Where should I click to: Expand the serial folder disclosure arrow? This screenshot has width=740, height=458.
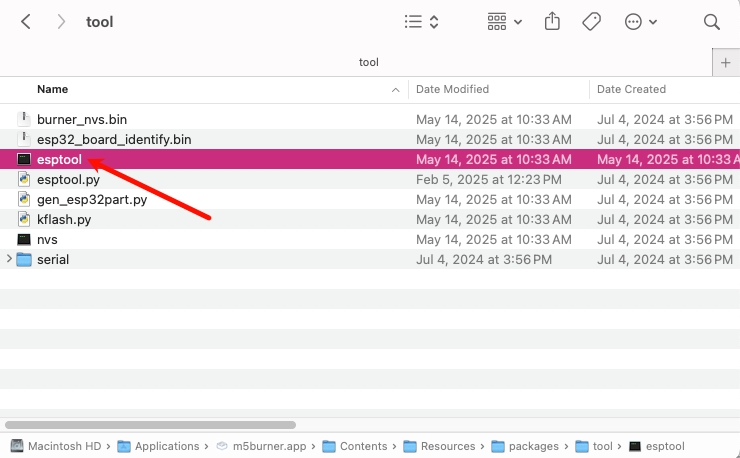[x=8, y=259]
